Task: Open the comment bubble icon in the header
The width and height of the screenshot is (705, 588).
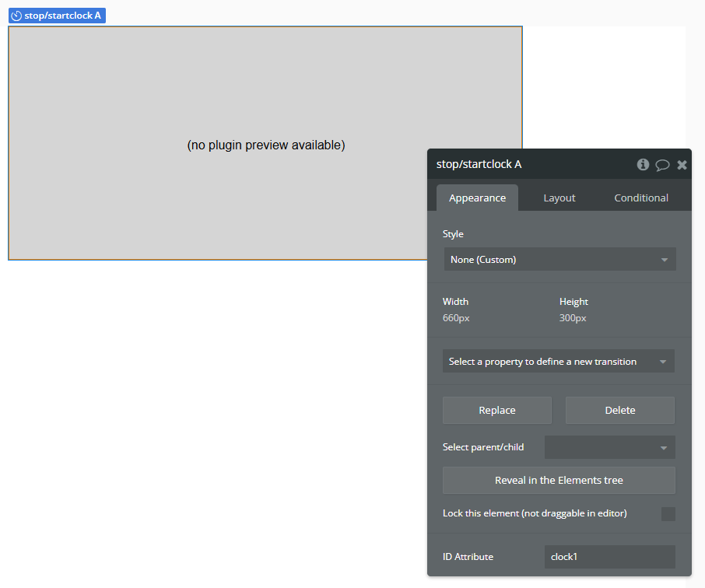Action: point(662,165)
